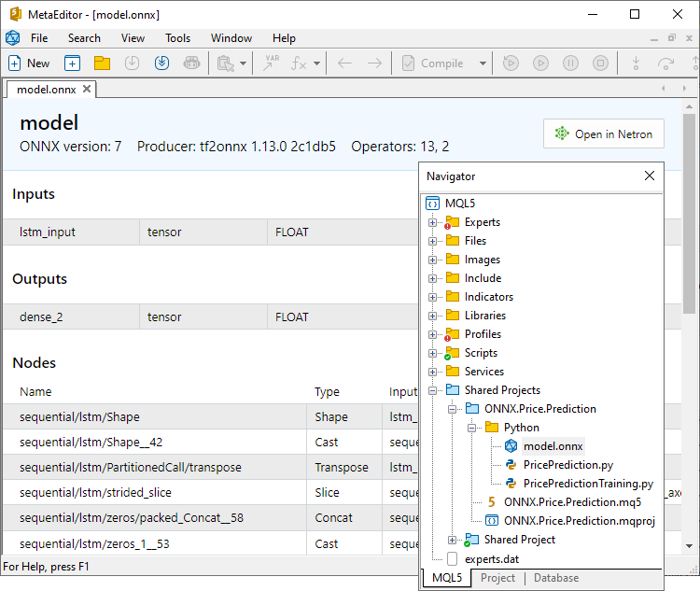Screen dimensions: 700x591
Task: Open the Search menu
Action: coord(84,38)
